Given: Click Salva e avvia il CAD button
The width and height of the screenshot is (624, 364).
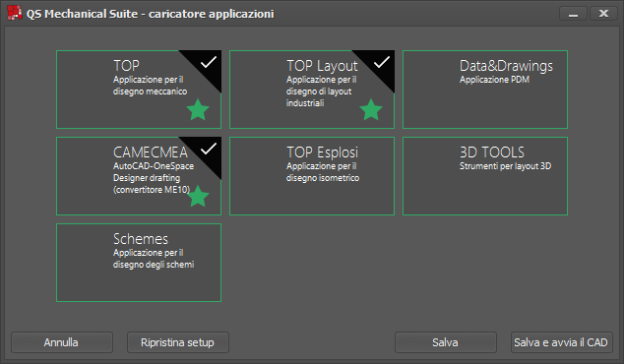Looking at the screenshot, I should point(562,342).
